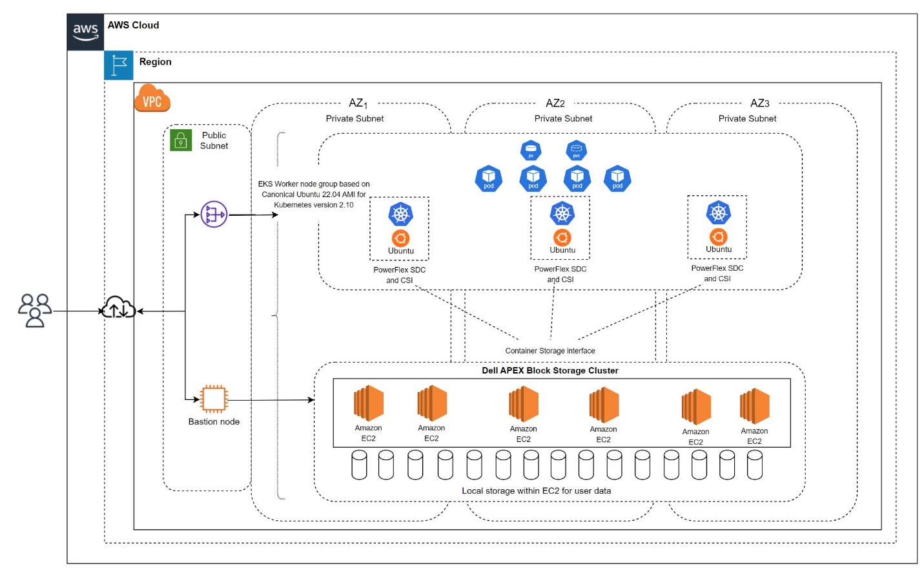The image size is (924, 568).
Task: Select the Region flag icon
Action: pos(119,65)
